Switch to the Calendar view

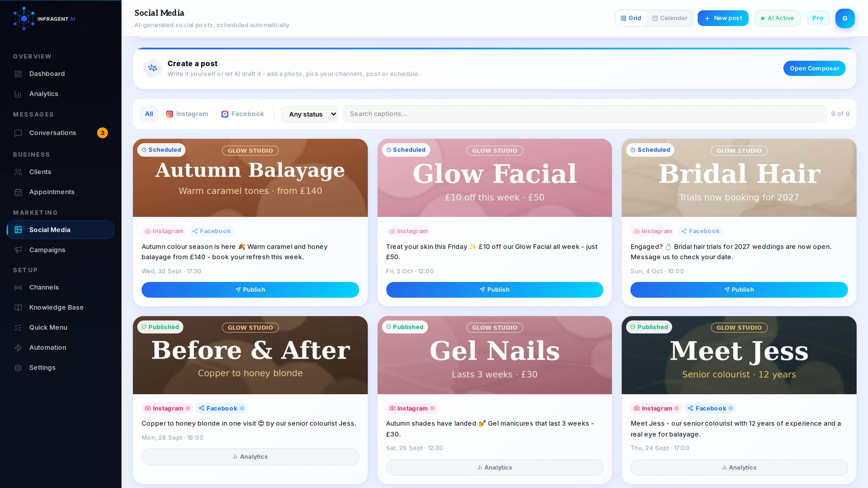pyautogui.click(x=670, y=18)
